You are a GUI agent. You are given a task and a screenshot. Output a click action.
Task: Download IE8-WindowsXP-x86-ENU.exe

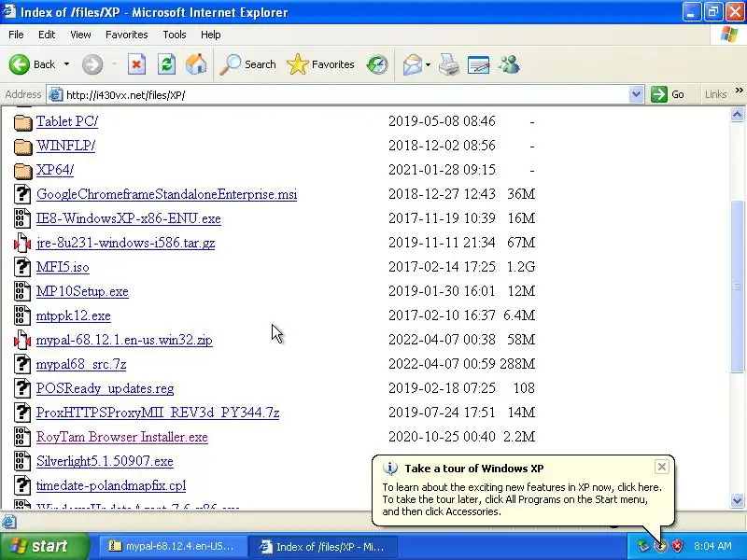click(129, 218)
